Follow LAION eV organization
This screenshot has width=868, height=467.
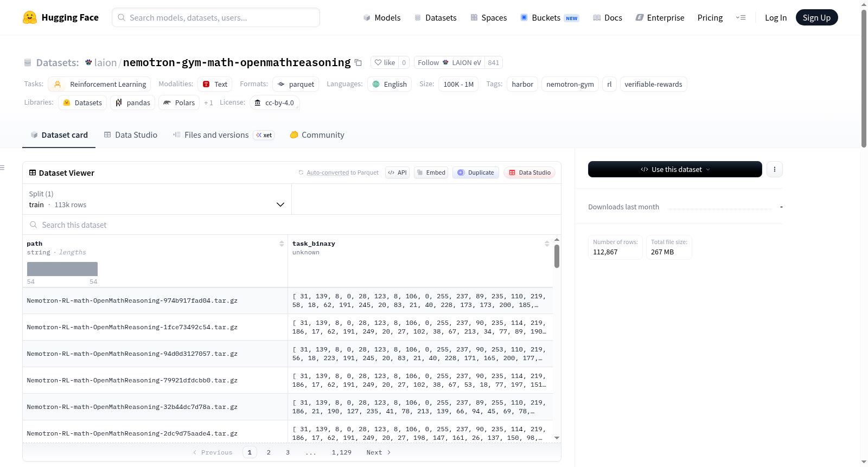449,62
